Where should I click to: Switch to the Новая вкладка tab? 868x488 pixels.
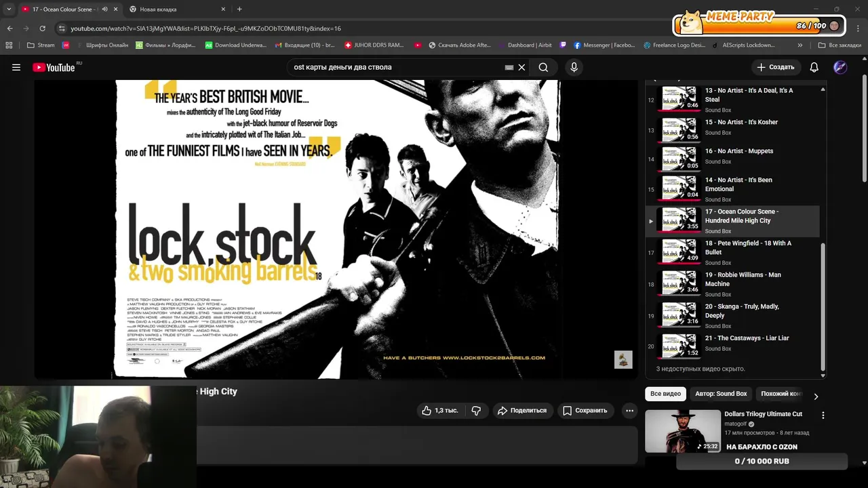(176, 9)
